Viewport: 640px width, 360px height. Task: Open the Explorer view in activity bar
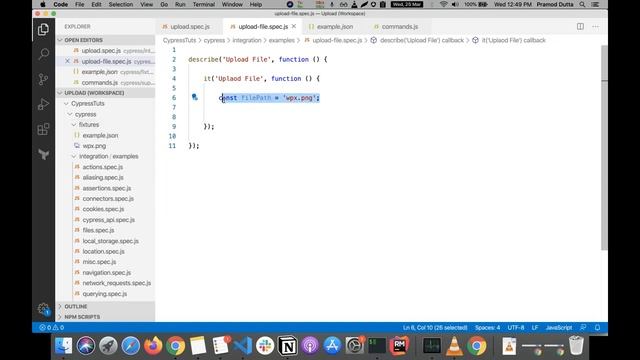point(43,29)
